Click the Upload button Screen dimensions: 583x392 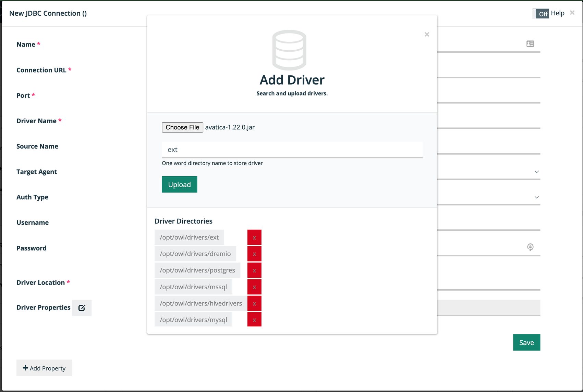[x=179, y=184]
